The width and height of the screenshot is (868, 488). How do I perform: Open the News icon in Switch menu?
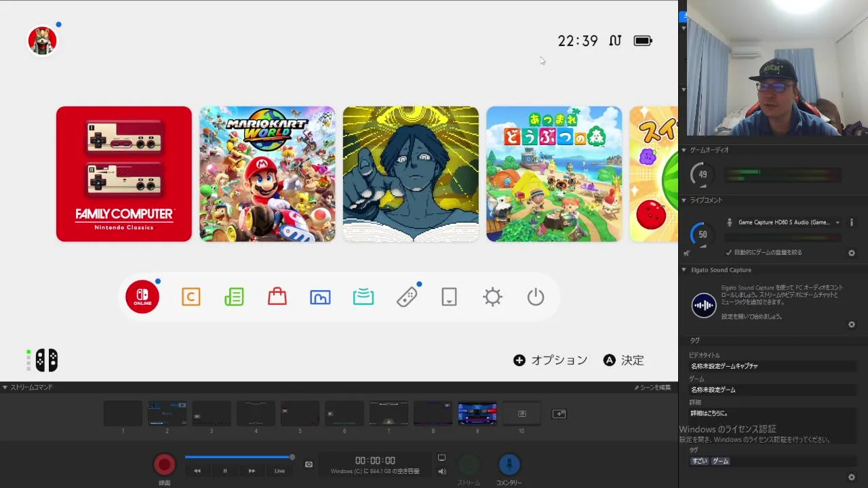234,297
